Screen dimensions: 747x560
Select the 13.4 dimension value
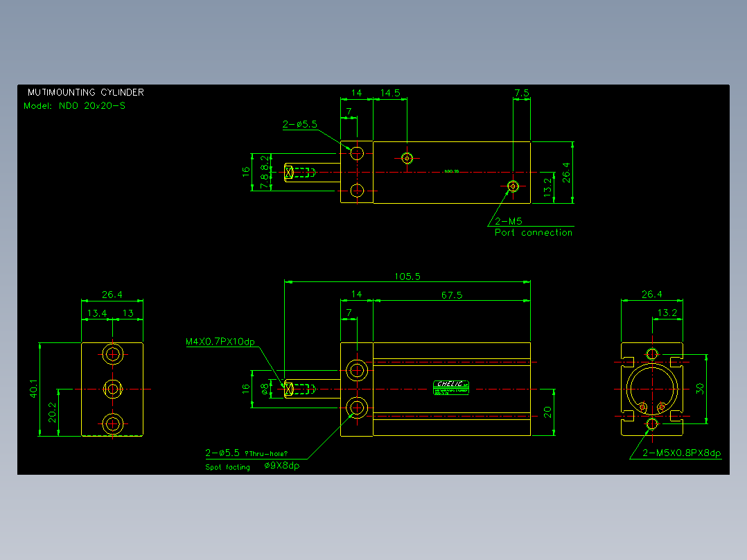[x=97, y=313]
